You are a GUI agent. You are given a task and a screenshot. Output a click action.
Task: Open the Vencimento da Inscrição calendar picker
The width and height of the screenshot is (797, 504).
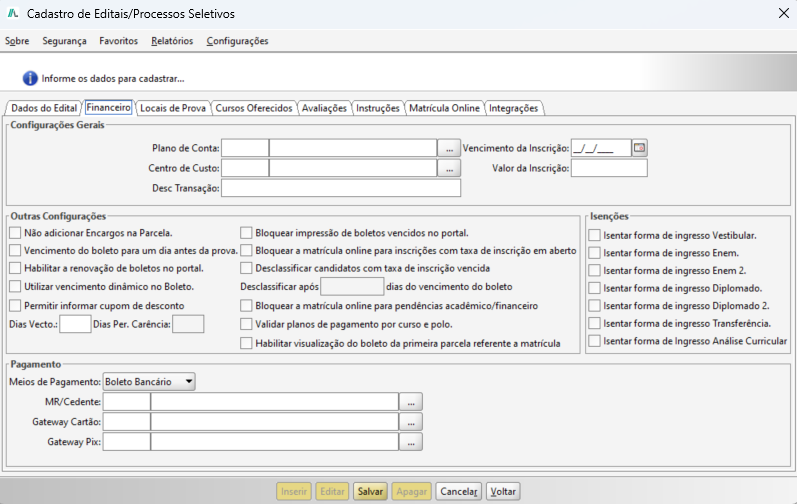pyautogui.click(x=639, y=148)
